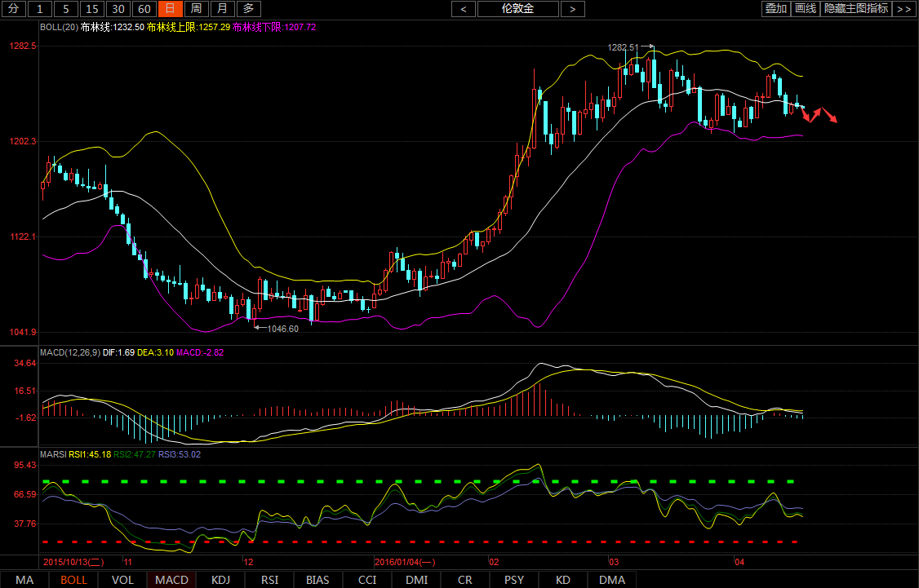Expand more options with >> button

pyautogui.click(x=904, y=9)
